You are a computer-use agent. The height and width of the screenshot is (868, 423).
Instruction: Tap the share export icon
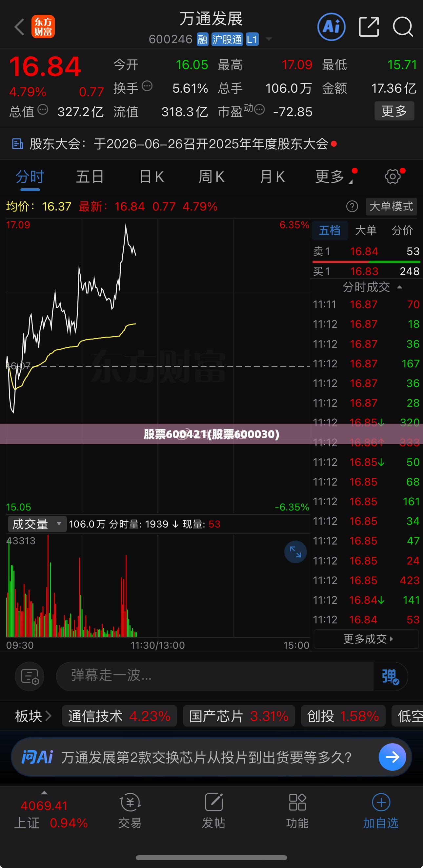(369, 27)
